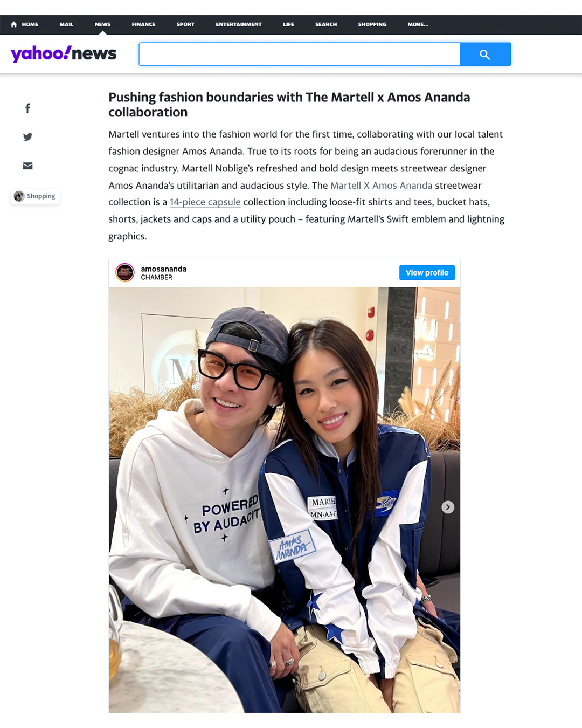The image size is (582, 728).
Task: Open the Entertainment navigation item
Action: coord(239,24)
